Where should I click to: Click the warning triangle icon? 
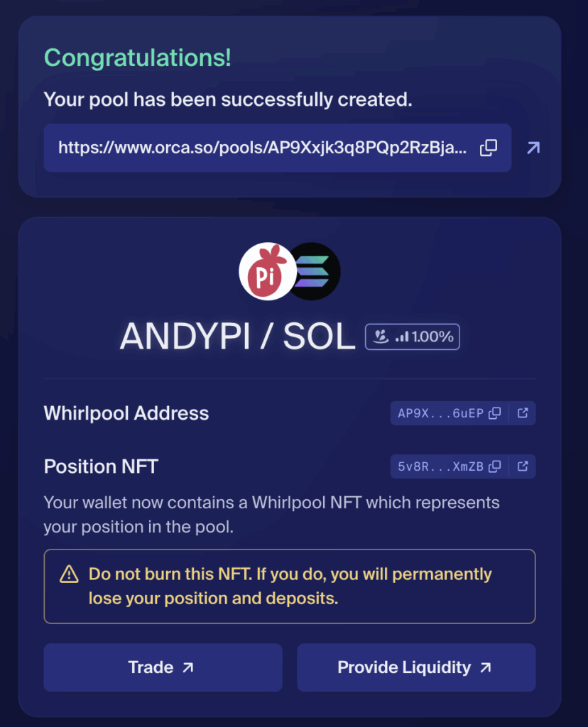click(x=69, y=574)
